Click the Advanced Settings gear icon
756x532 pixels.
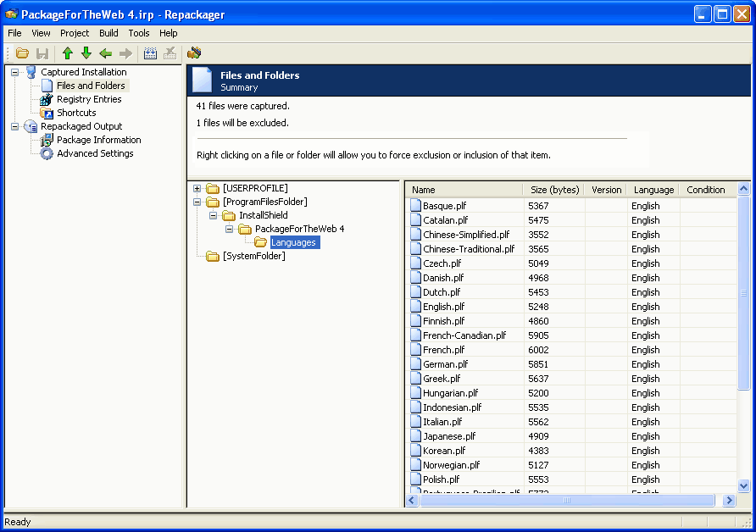point(47,153)
